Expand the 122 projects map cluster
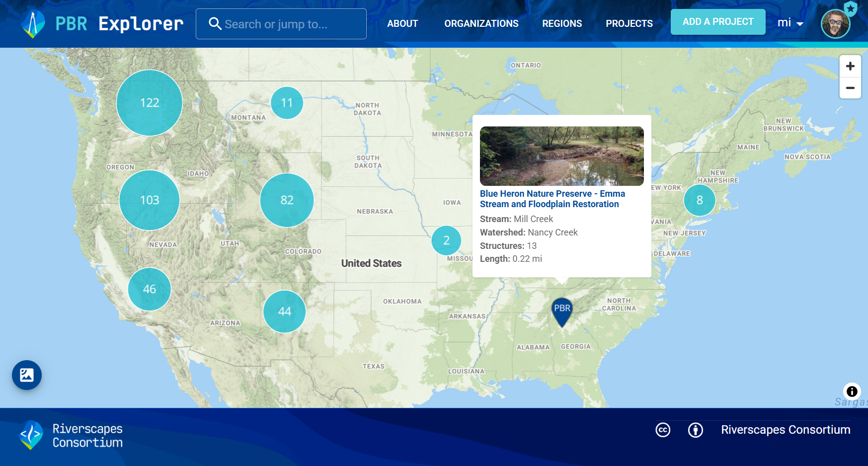868x466 pixels. (150, 103)
